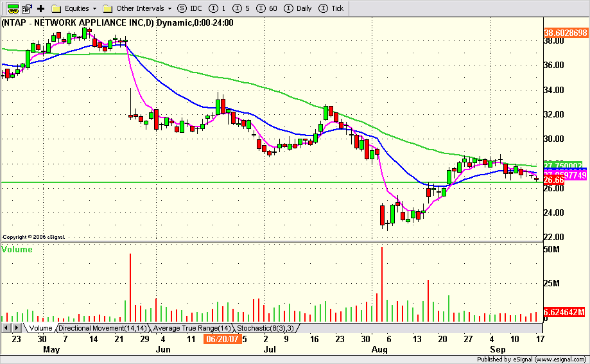Click the tab scroll left arrow
Image resolution: width=590 pixels, height=364 pixels.
coord(6,328)
